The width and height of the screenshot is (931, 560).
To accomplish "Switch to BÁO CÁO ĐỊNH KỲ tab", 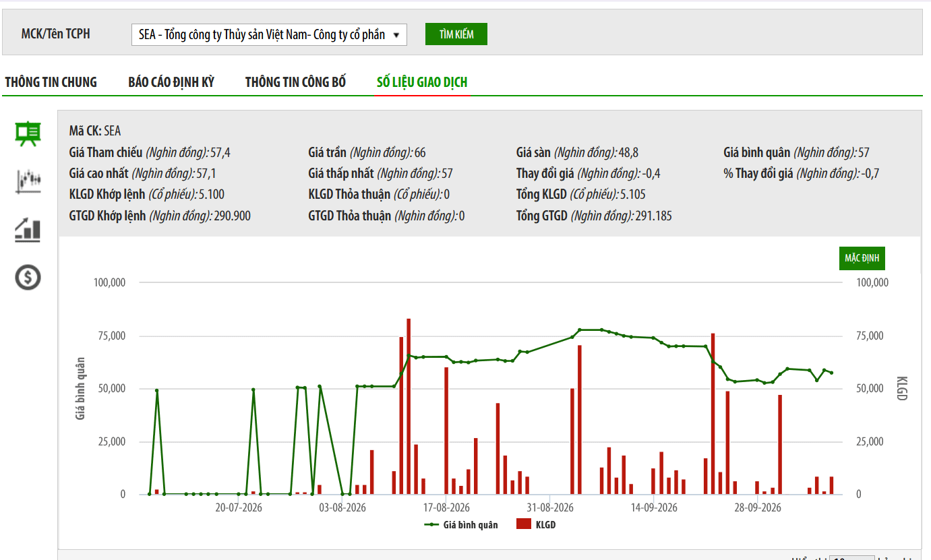I will [171, 82].
